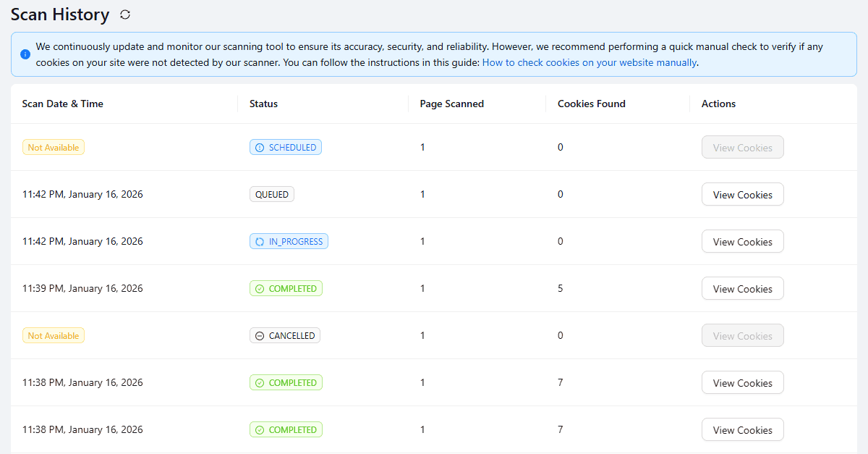Viewport: 868px width, 454px height.
Task: Click the CANCELLED status badge
Action: tap(284, 335)
